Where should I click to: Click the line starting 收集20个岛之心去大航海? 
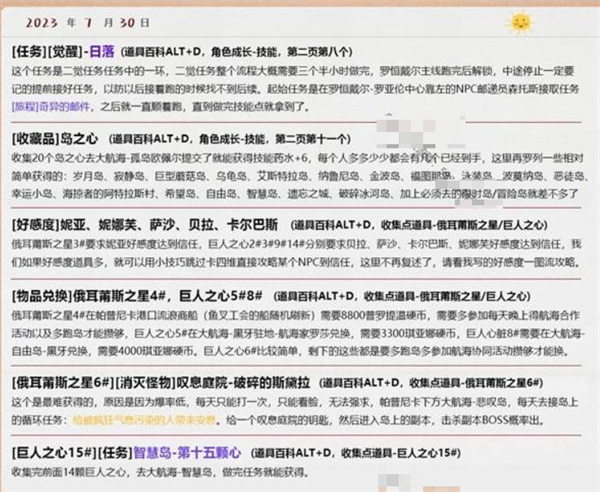pyautogui.click(x=298, y=158)
